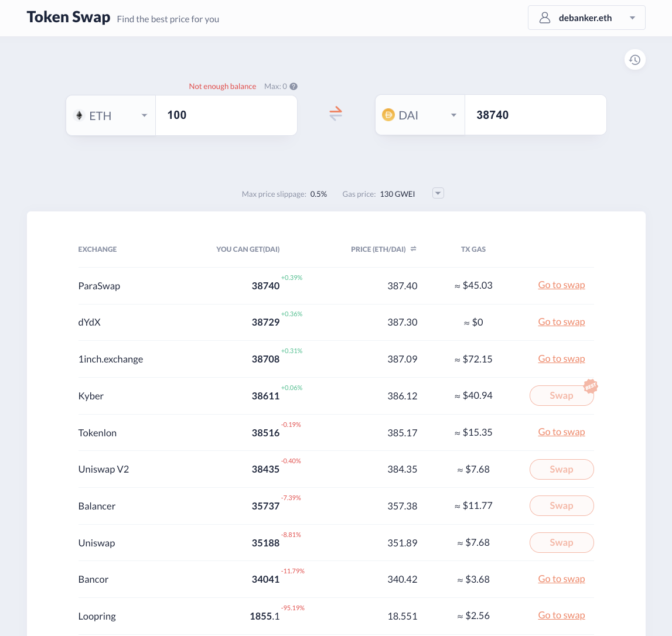Open the ETH token selector dropdown

coord(111,115)
